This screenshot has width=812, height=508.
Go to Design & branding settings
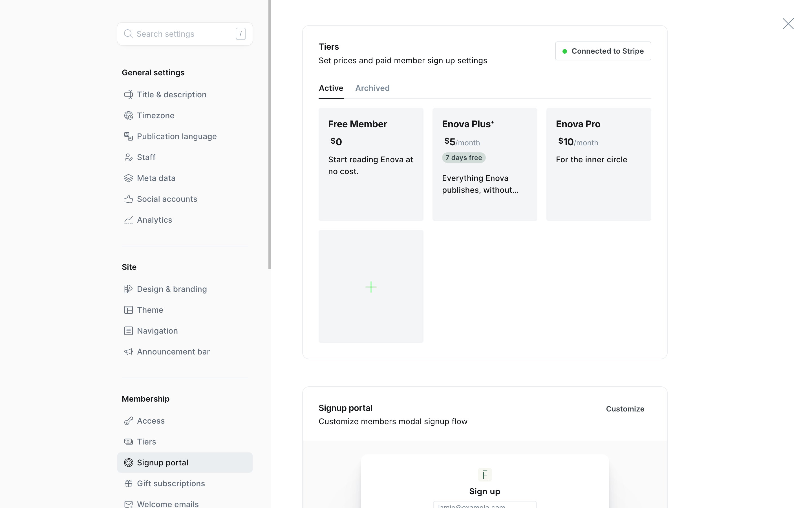[185, 289]
